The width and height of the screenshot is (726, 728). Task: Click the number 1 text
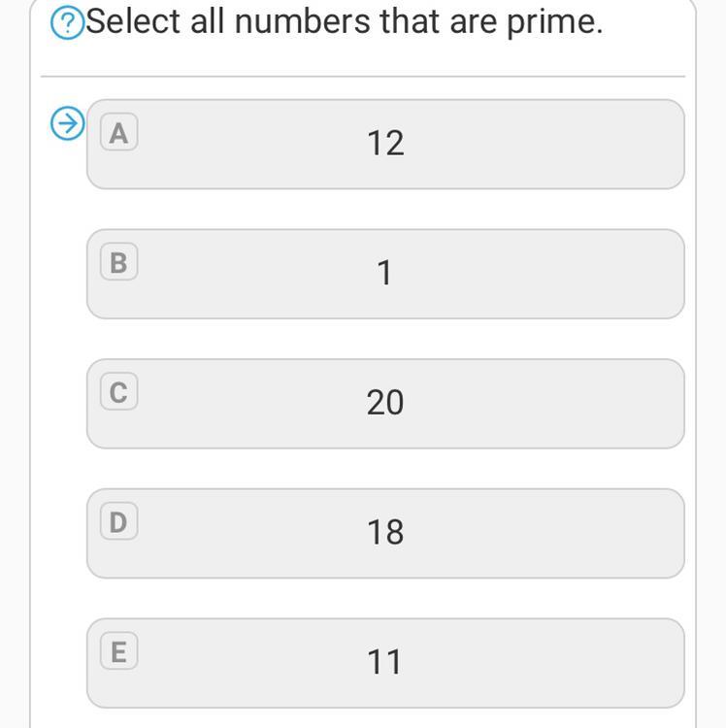click(385, 274)
